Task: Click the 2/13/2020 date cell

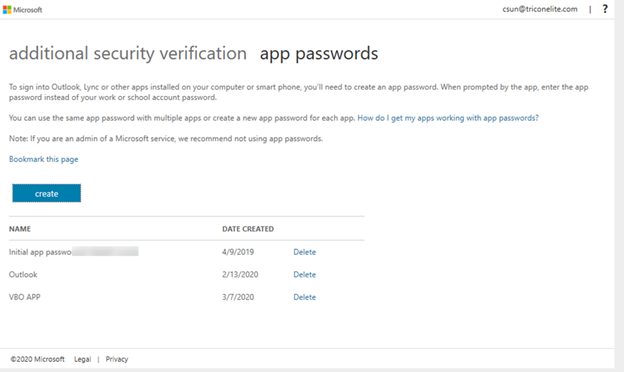Action: 240,275
